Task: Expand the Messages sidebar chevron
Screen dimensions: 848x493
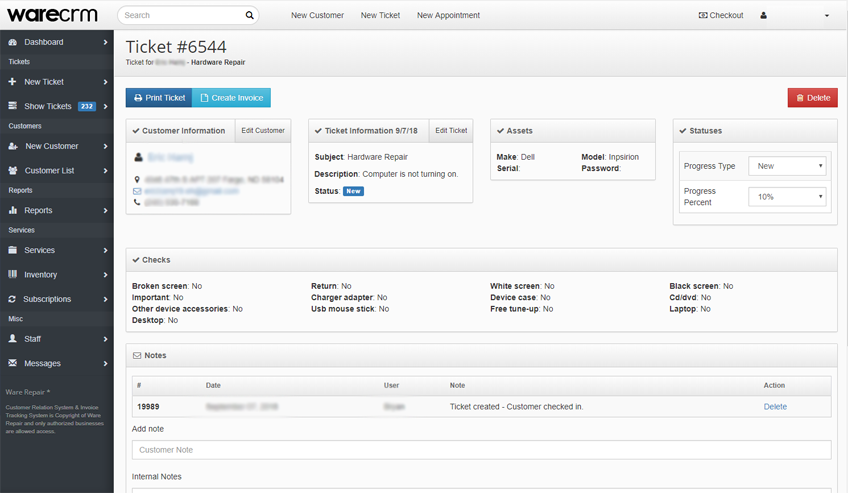Action: 105,364
